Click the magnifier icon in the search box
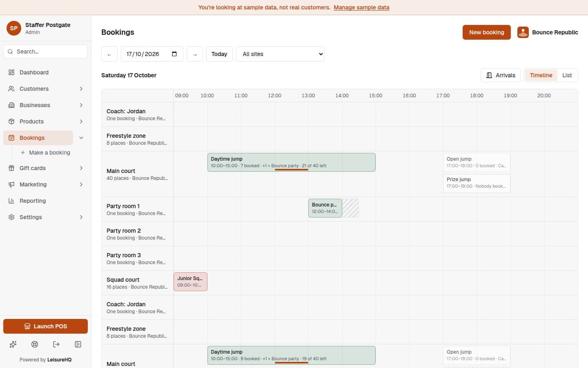This screenshot has width=588, height=368. pos(10,52)
